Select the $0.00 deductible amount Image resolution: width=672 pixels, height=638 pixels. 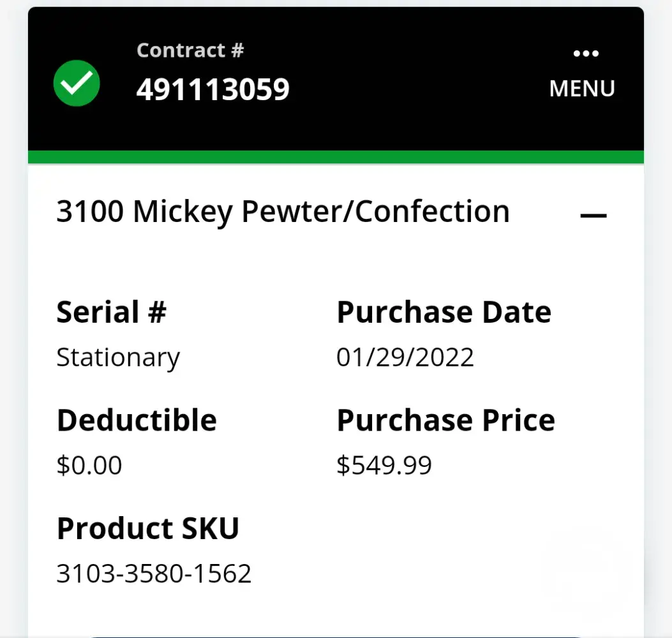click(x=89, y=466)
